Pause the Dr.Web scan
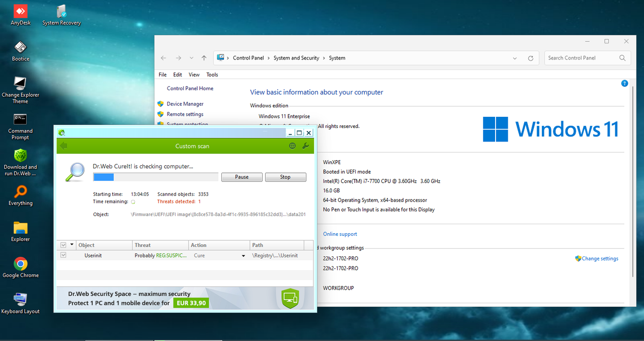The height and width of the screenshot is (341, 644). [x=242, y=177]
